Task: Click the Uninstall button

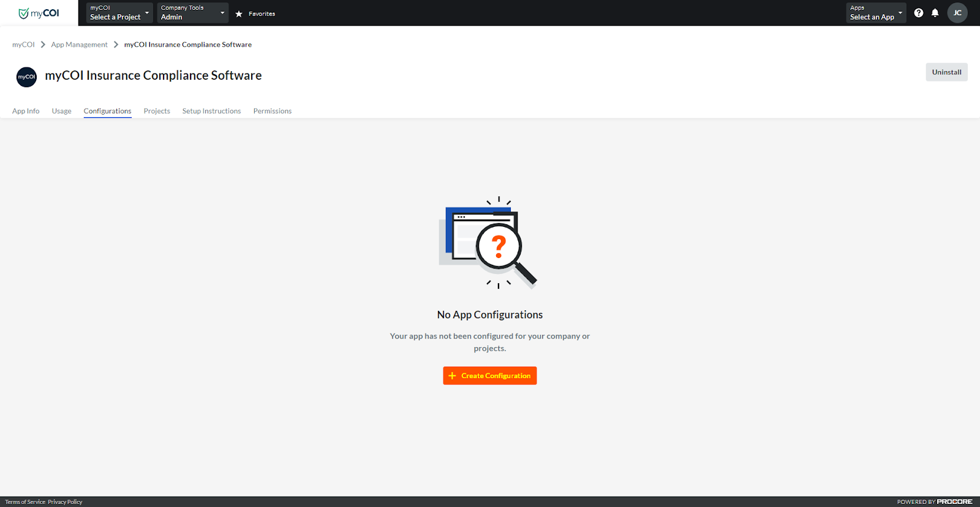Action: [946, 72]
